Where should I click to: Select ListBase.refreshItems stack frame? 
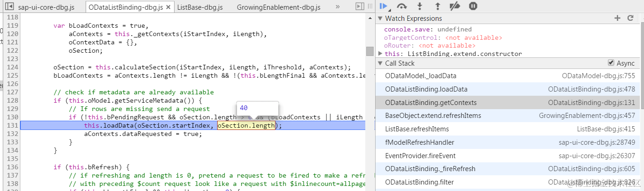pos(507,129)
